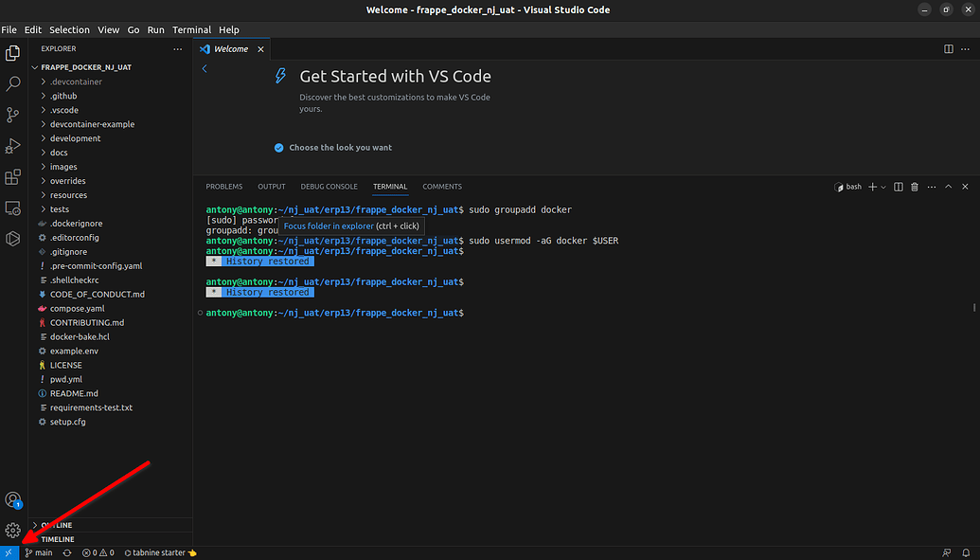This screenshot has height=560, width=980.
Task: Split the terminal panel
Action: pyautogui.click(x=899, y=187)
